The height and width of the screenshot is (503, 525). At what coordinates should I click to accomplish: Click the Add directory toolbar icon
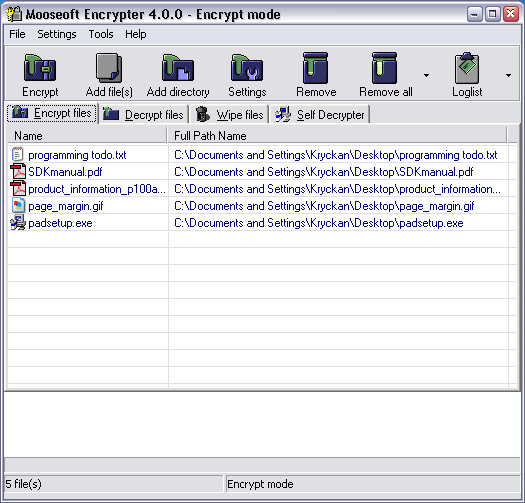[178, 68]
